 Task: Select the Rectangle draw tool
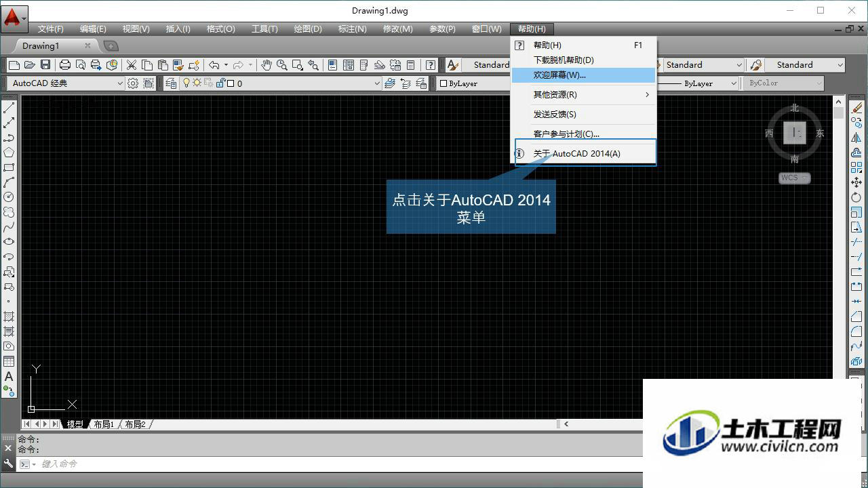9,167
